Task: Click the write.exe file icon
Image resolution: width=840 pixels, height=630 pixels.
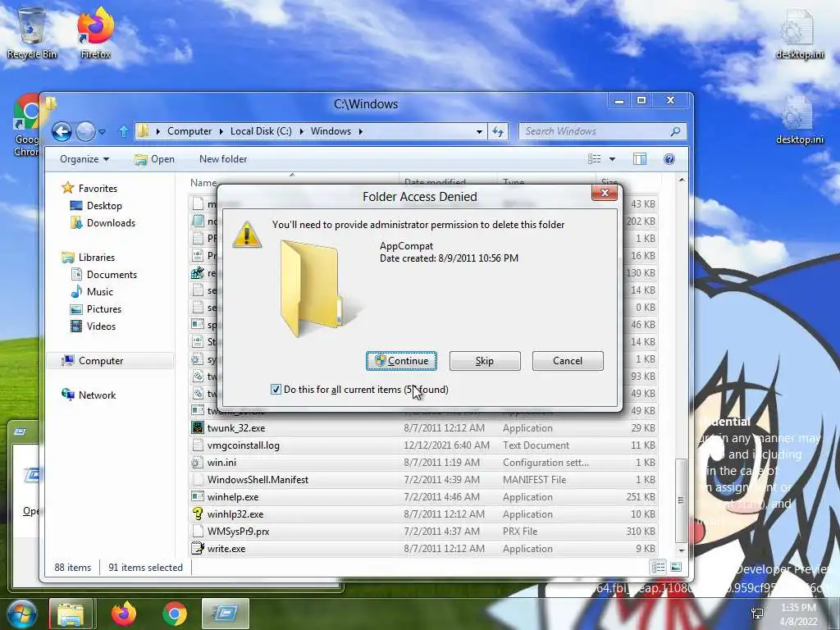Action: click(x=198, y=549)
